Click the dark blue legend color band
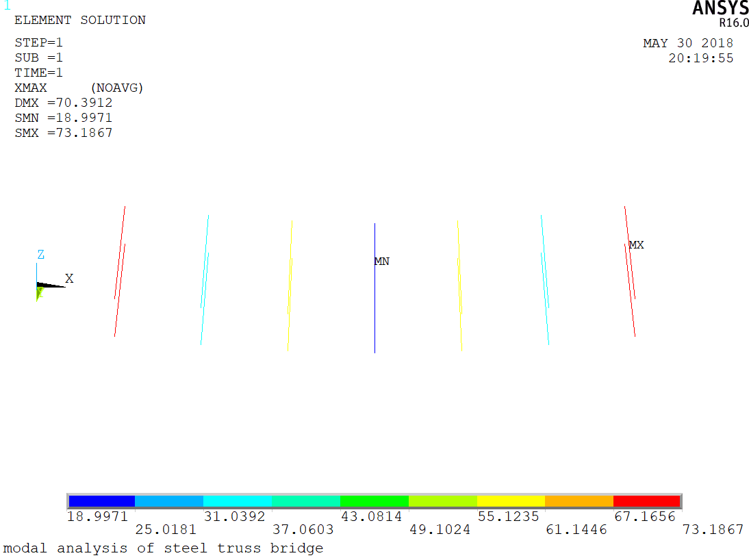The width and height of the screenshot is (749, 560). (x=102, y=500)
